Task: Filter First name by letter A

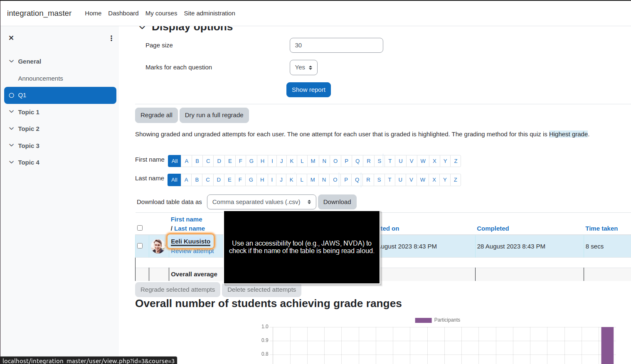Action: [x=187, y=161]
